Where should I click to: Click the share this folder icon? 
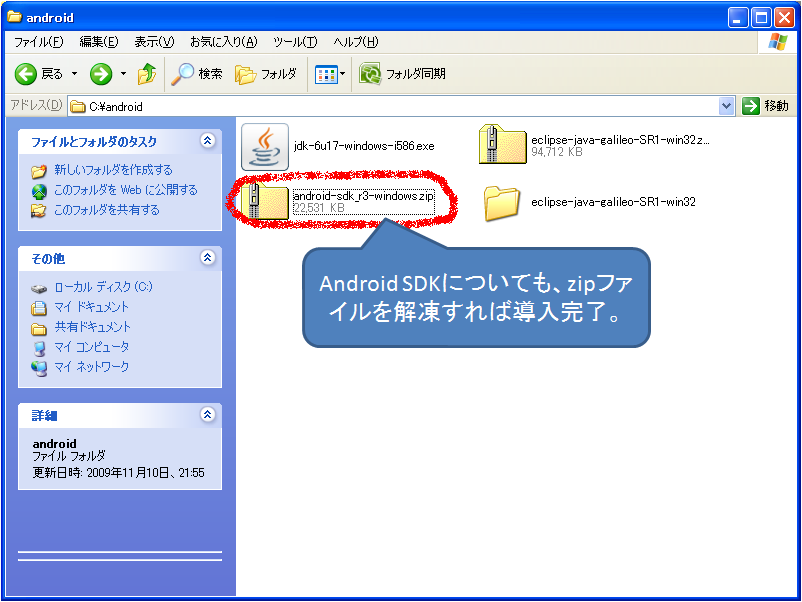(39, 211)
